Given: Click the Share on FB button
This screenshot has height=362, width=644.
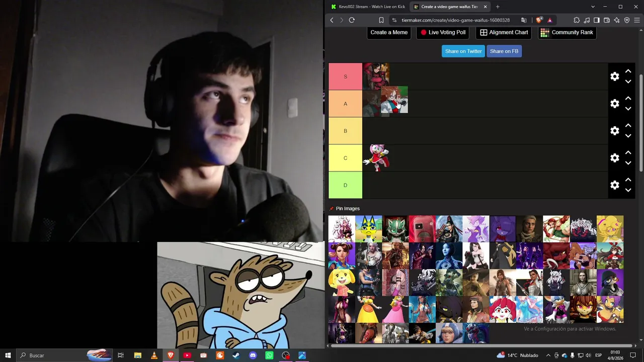Looking at the screenshot, I should [504, 51].
